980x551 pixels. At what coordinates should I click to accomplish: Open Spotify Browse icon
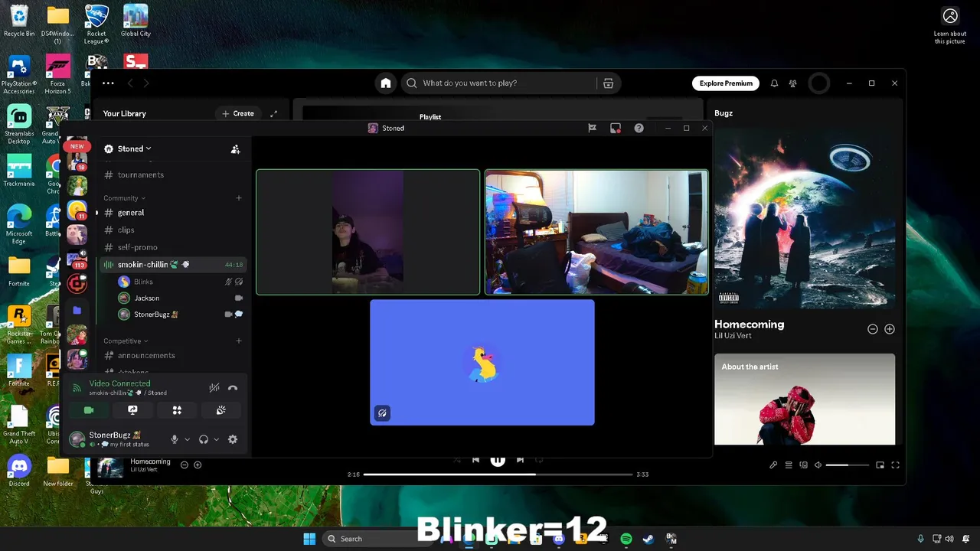pos(609,83)
